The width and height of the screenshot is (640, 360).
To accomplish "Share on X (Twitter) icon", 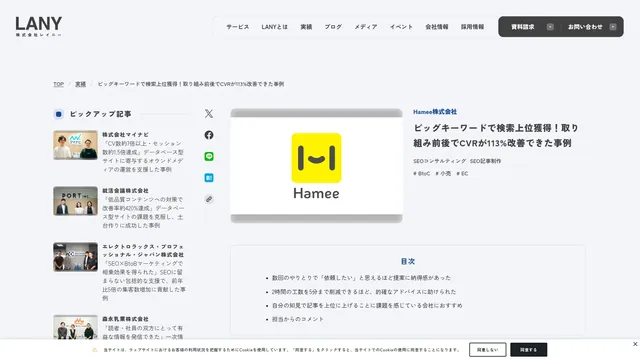I will click(x=209, y=113).
